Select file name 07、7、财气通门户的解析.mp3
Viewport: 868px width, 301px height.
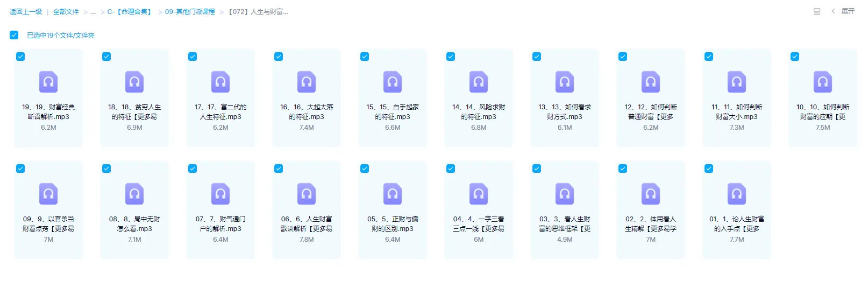tap(220, 224)
